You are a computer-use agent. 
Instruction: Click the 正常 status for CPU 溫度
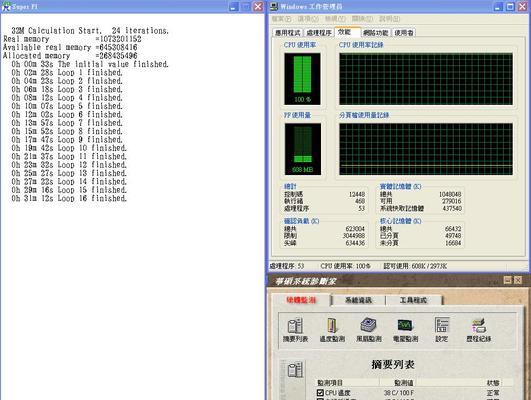(493, 393)
